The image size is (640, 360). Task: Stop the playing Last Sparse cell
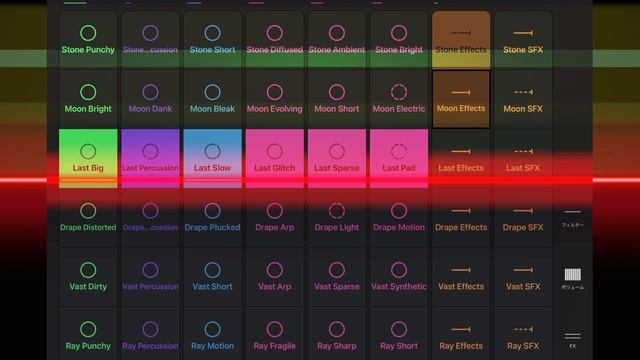337,158
